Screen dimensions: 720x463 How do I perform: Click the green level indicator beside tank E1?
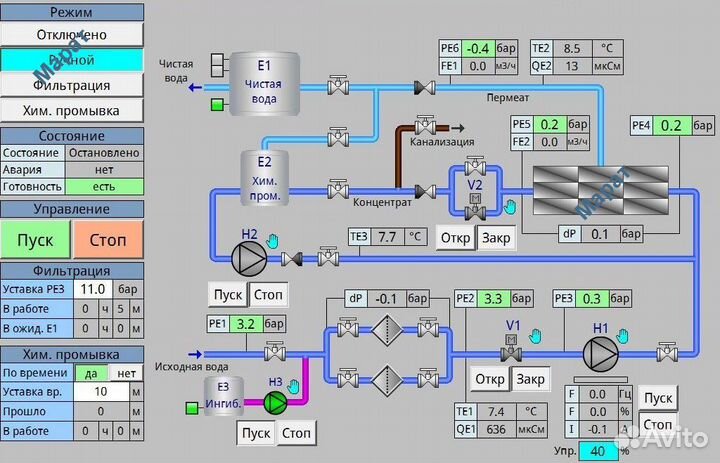click(218, 105)
